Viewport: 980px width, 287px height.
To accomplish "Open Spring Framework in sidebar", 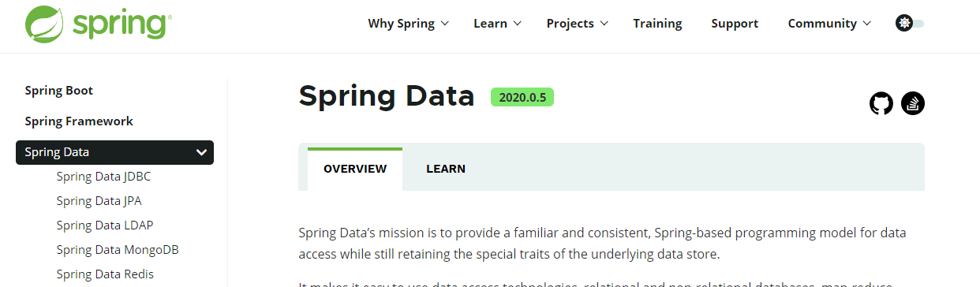I will pyautogui.click(x=79, y=121).
